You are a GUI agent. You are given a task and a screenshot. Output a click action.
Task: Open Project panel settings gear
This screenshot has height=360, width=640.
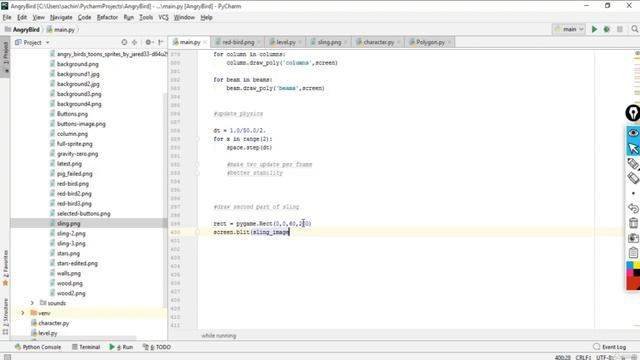point(148,42)
